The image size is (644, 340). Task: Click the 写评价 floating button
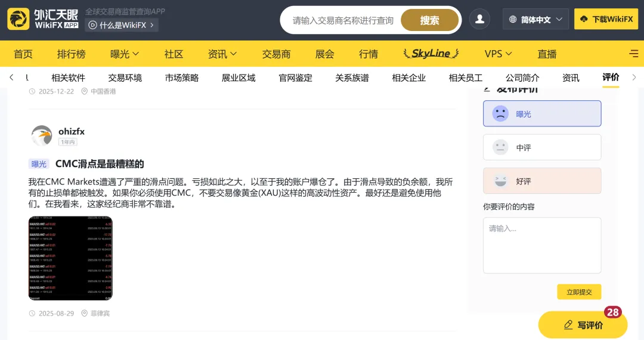[583, 325]
